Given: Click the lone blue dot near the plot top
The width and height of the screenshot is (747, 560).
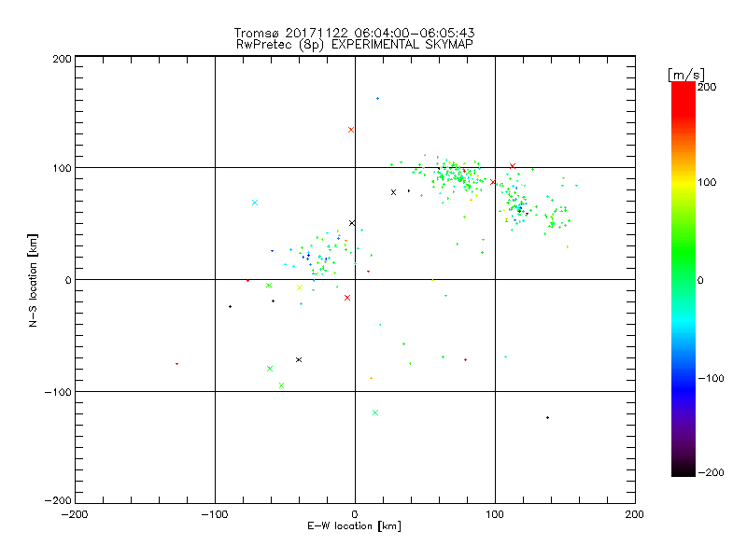Looking at the screenshot, I should (377, 99).
